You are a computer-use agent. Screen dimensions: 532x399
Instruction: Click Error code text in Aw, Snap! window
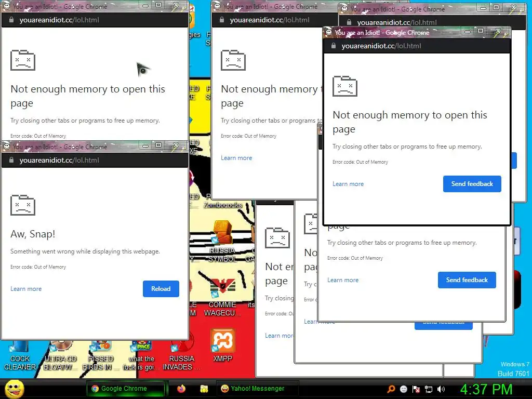(38, 267)
